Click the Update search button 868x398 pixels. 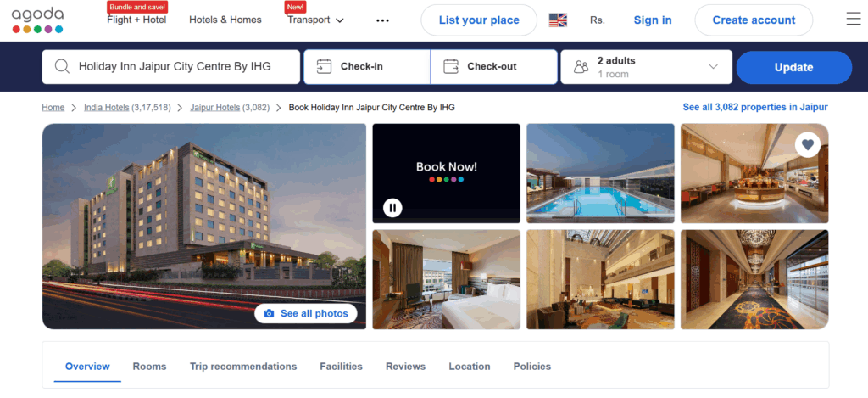(x=793, y=68)
